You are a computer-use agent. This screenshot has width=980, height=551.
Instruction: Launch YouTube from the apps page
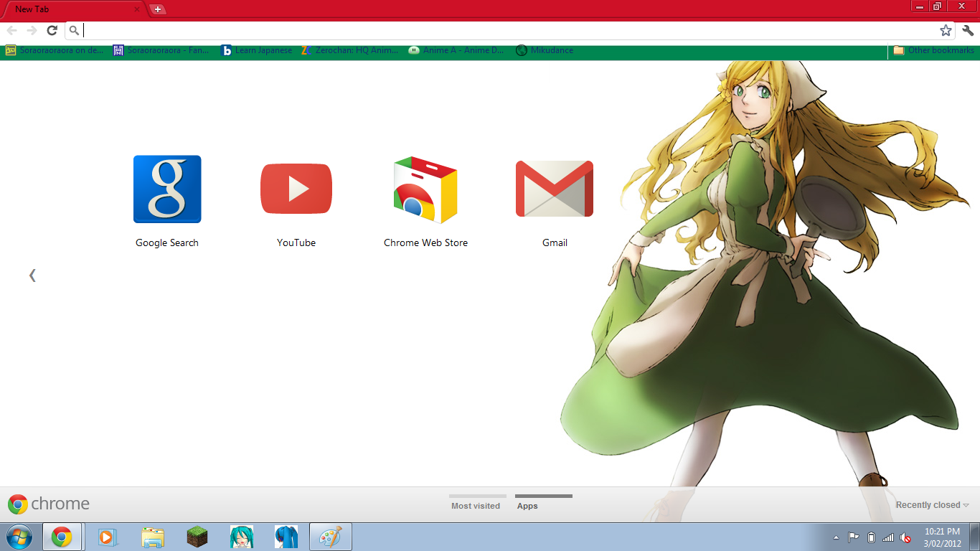click(x=296, y=189)
